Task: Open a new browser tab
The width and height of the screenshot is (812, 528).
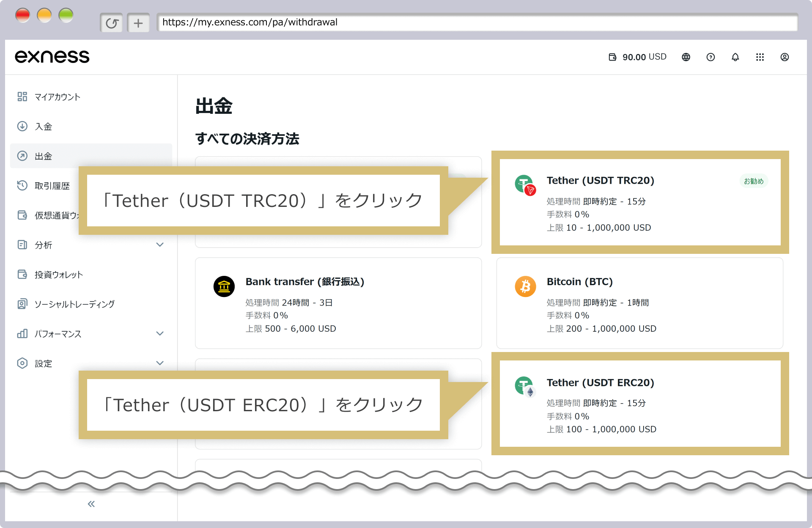Action: click(138, 23)
